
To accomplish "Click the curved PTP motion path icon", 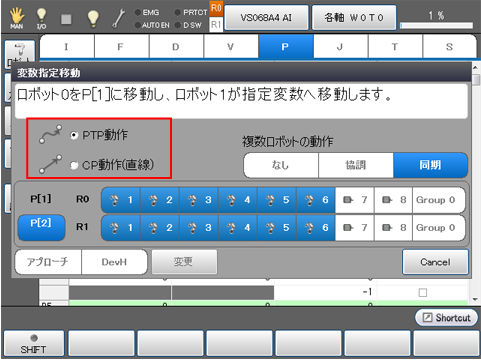I will [51, 134].
